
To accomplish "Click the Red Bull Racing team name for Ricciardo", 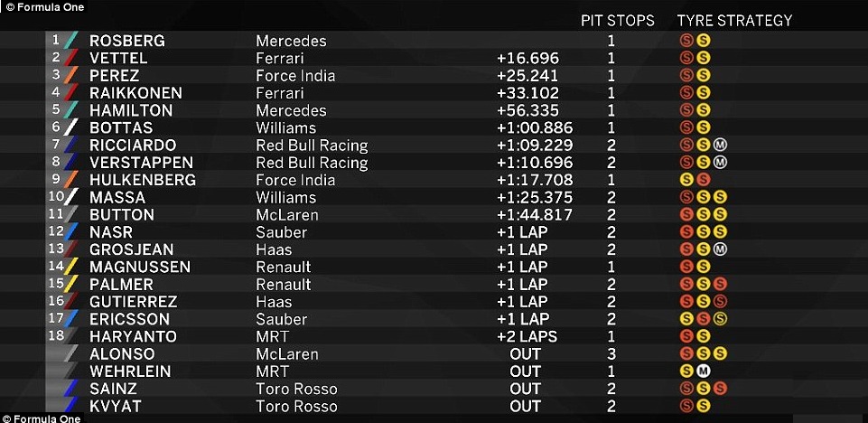I will click(312, 146).
